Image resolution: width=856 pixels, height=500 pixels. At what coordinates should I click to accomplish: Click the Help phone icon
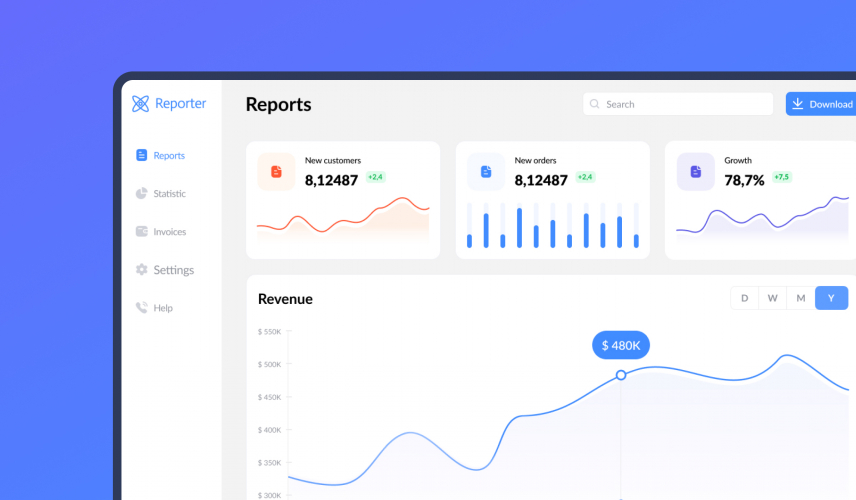141,308
